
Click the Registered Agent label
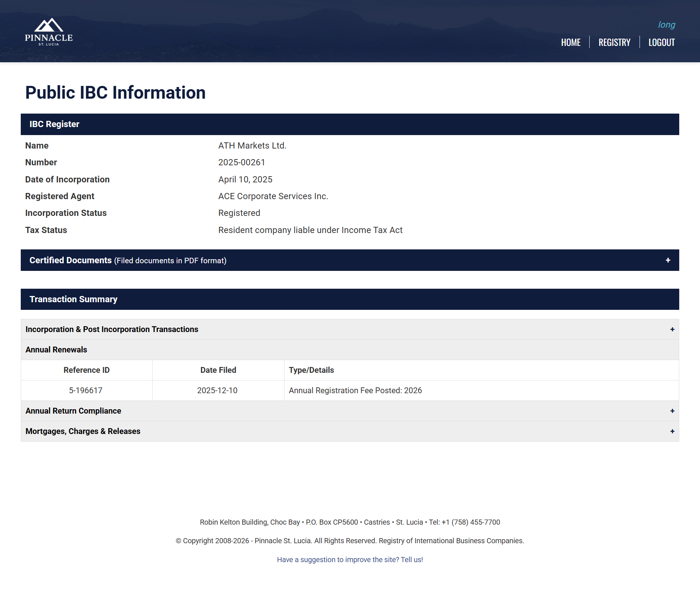[60, 196]
